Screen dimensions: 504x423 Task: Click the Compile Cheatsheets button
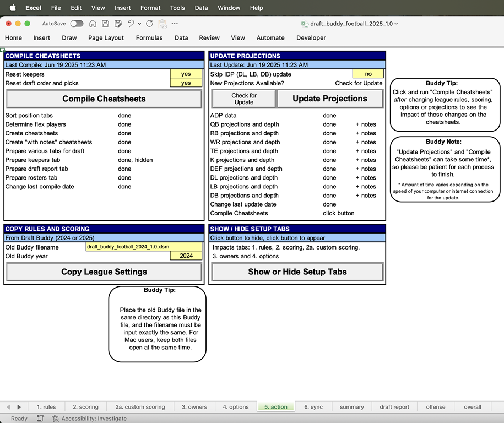pyautogui.click(x=104, y=99)
